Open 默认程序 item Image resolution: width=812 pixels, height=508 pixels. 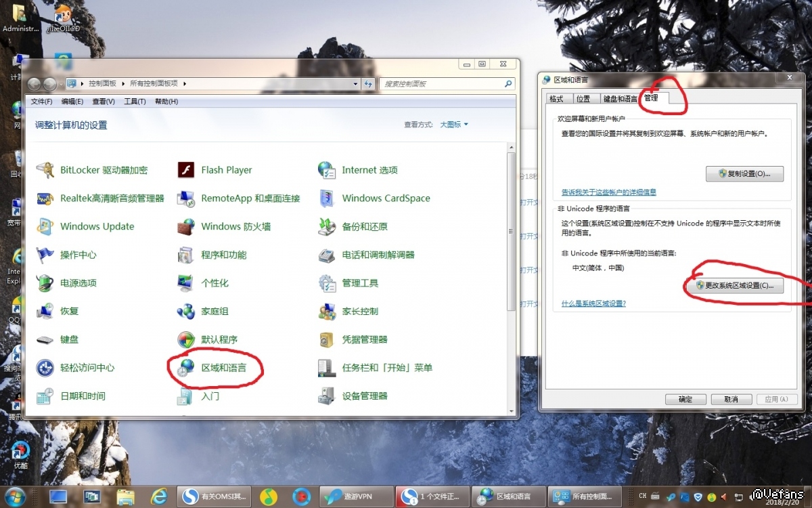point(207,339)
